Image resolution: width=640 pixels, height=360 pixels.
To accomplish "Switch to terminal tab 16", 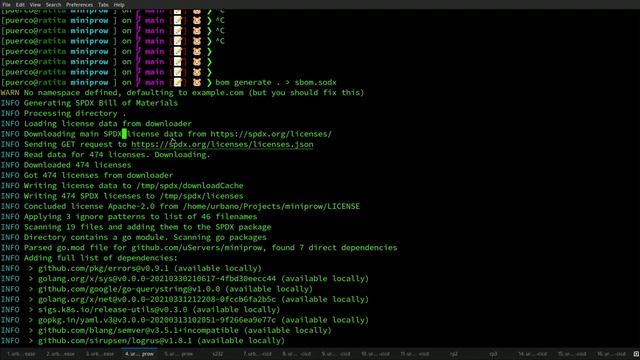I will [x=611, y=354].
